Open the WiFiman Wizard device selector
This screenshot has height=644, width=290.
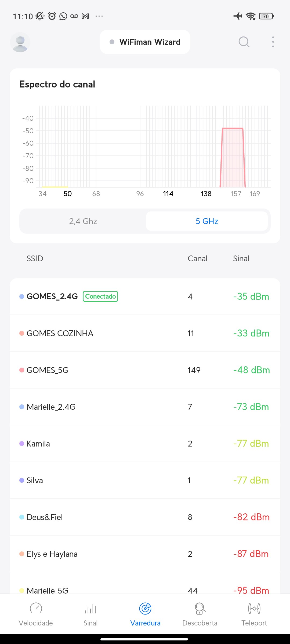pyautogui.click(x=145, y=42)
